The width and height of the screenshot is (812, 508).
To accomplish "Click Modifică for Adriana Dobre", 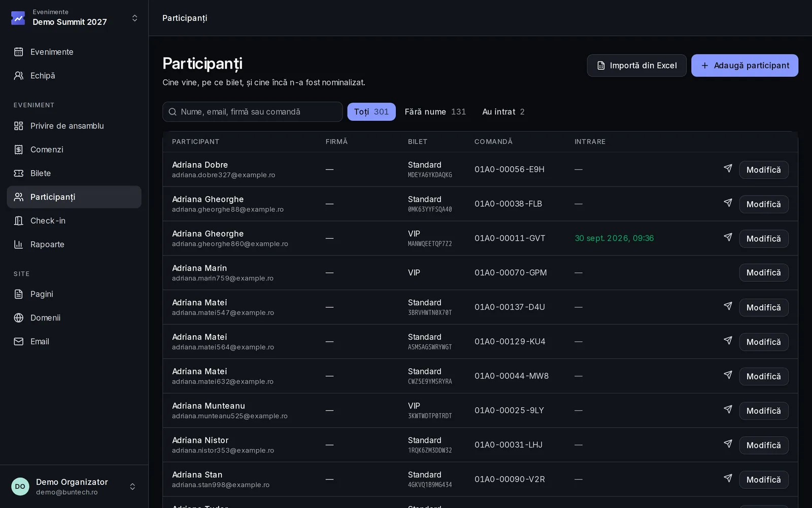I will click(764, 170).
